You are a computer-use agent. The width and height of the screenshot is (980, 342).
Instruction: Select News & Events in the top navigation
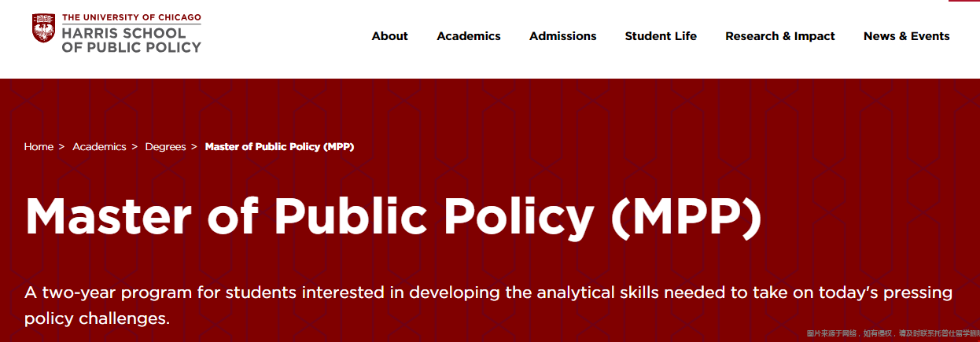907,36
